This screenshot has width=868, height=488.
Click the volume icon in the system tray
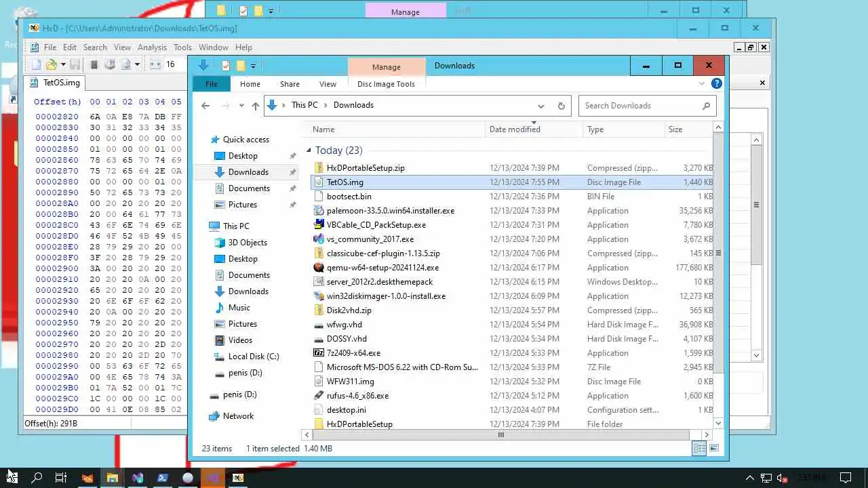pyautogui.click(x=781, y=478)
